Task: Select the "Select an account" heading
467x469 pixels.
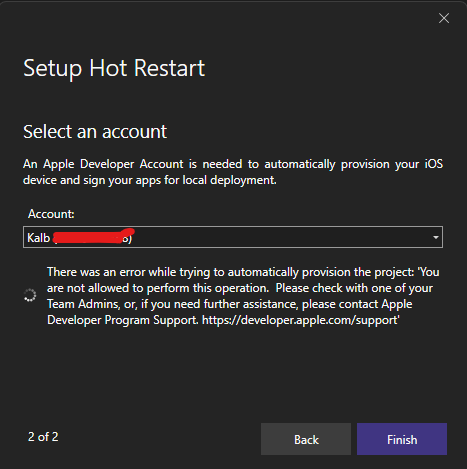Action: click(x=95, y=131)
